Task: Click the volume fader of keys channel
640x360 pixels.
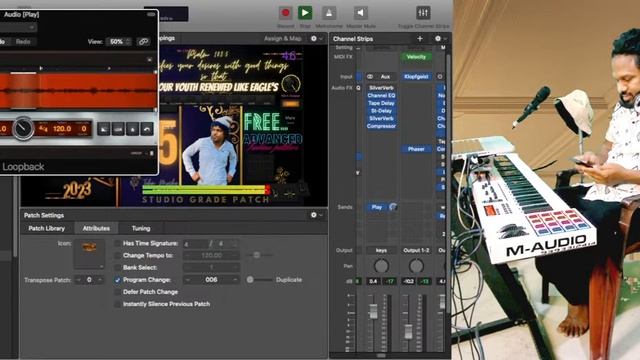Action: pos(373,311)
